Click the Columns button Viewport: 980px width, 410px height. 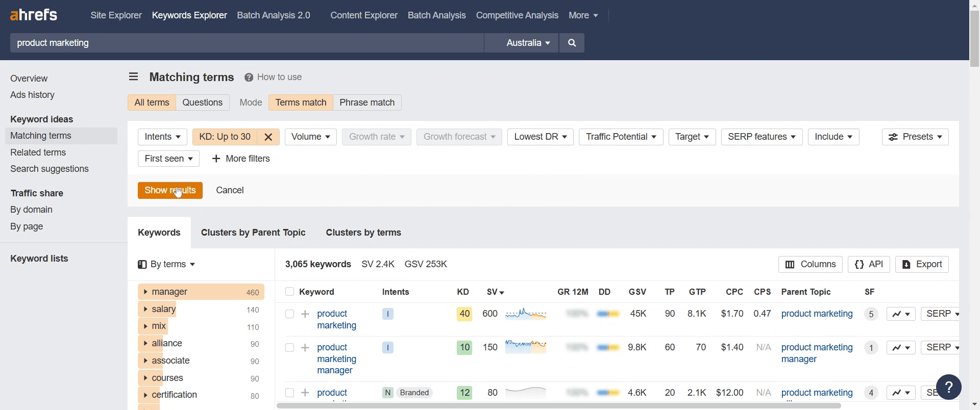click(810, 264)
